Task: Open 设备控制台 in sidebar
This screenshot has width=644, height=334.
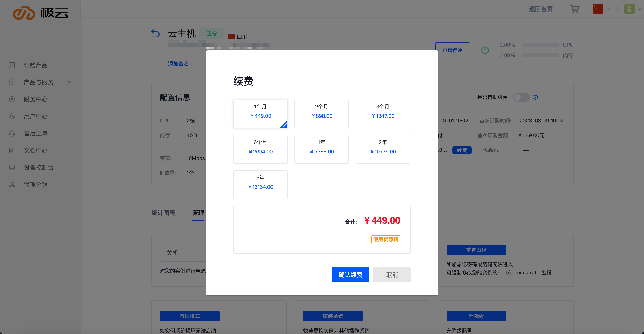Action: coord(39,167)
